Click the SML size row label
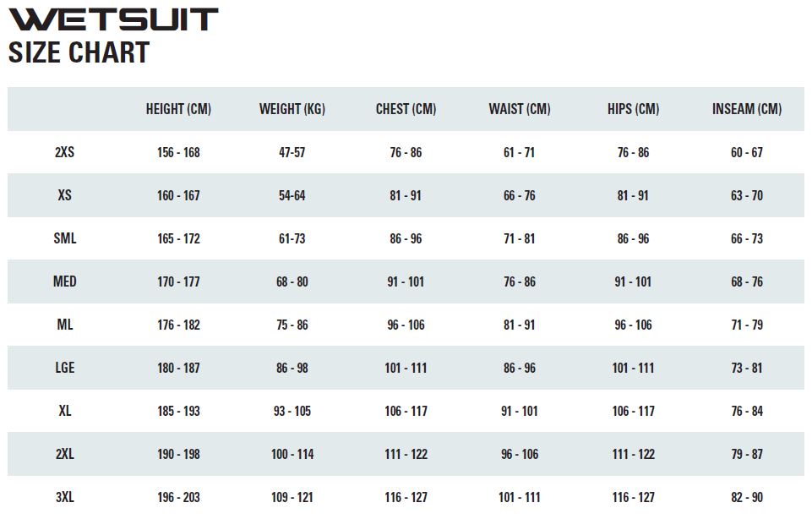812x519 pixels. [x=65, y=238]
